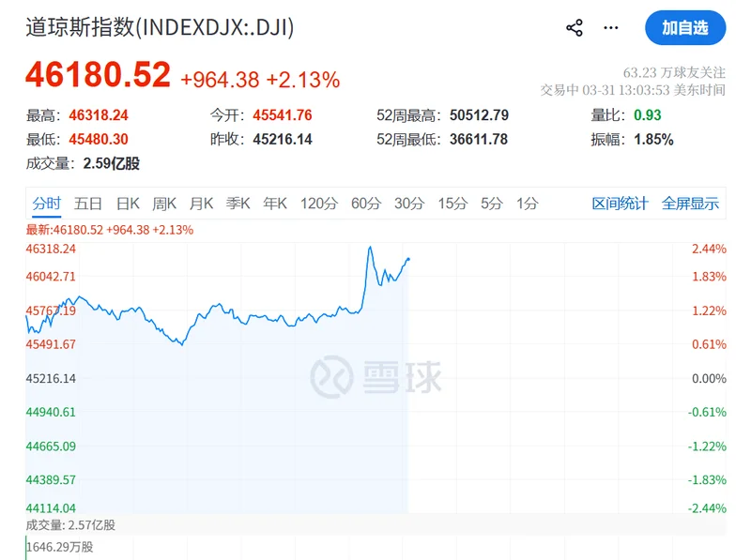751x560 pixels.
Task: Select the 120分 interval tab
Action: coord(318,204)
